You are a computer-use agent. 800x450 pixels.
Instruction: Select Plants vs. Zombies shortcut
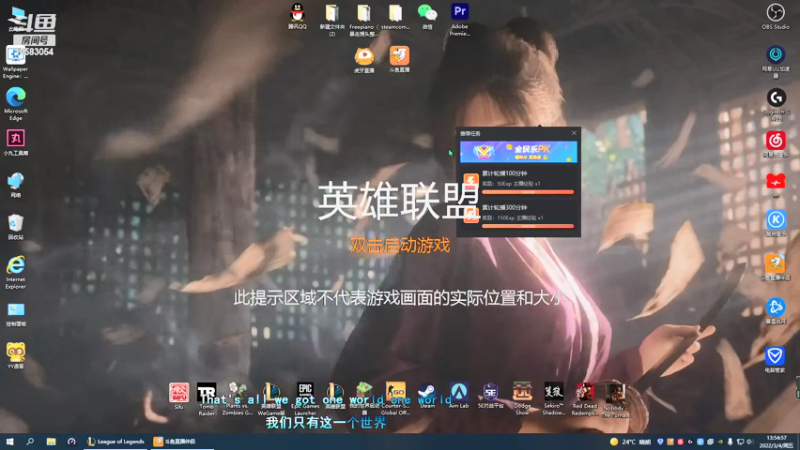237,399
